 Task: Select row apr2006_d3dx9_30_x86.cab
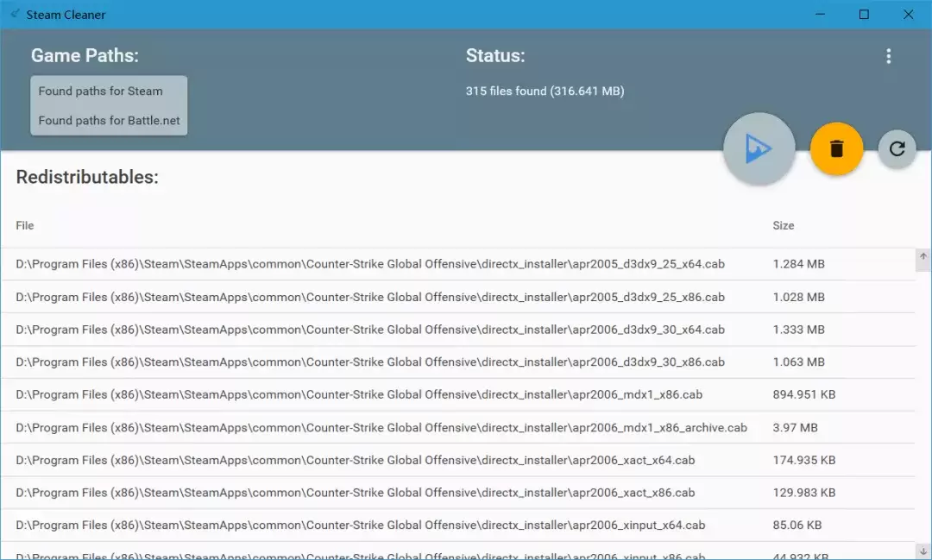coord(457,362)
